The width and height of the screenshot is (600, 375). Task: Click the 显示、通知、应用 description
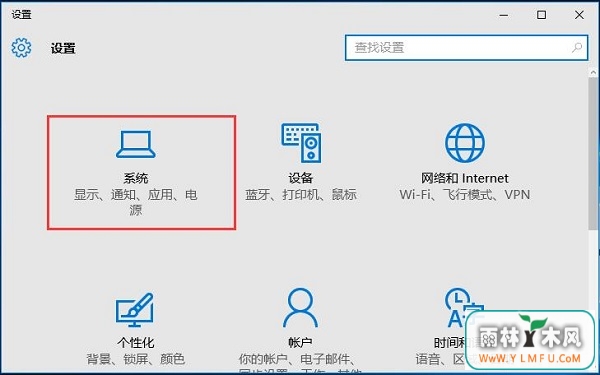(136, 202)
